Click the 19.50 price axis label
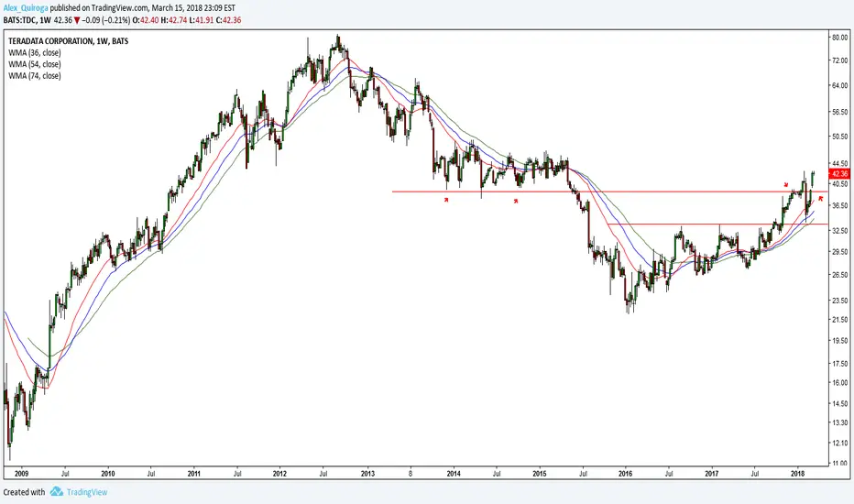 pos(840,341)
